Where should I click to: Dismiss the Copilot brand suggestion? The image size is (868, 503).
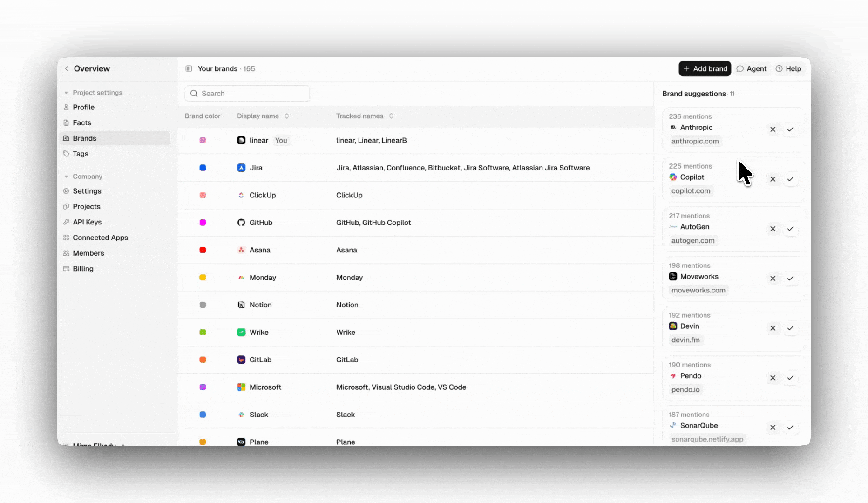(x=773, y=179)
